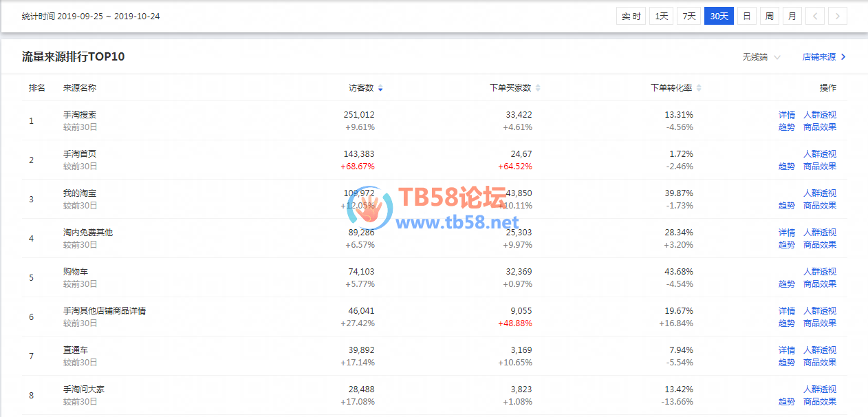This screenshot has width=868, height=417.
Task: Open 人群透视 for 手淘搜索
Action: [820, 115]
